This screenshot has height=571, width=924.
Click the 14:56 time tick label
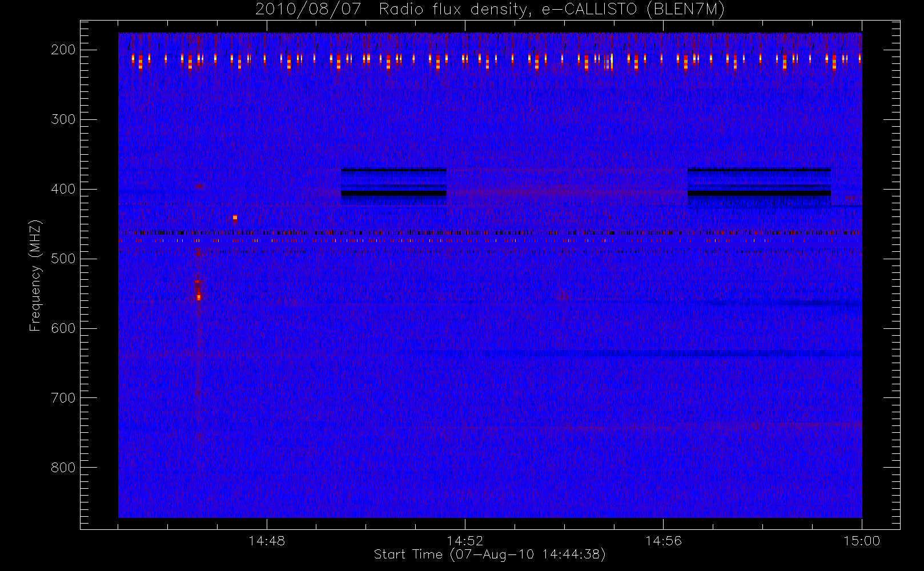pyautogui.click(x=663, y=541)
